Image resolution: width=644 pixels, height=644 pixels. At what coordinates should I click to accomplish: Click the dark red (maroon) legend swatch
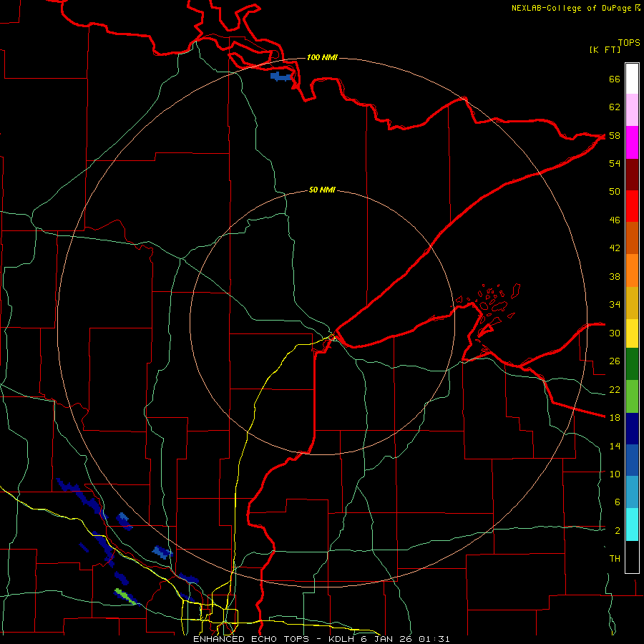(632, 175)
